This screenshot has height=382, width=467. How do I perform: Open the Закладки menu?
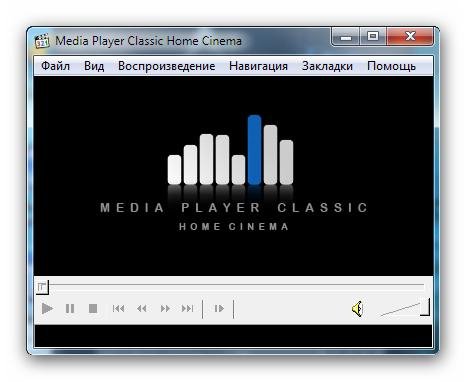[327, 66]
